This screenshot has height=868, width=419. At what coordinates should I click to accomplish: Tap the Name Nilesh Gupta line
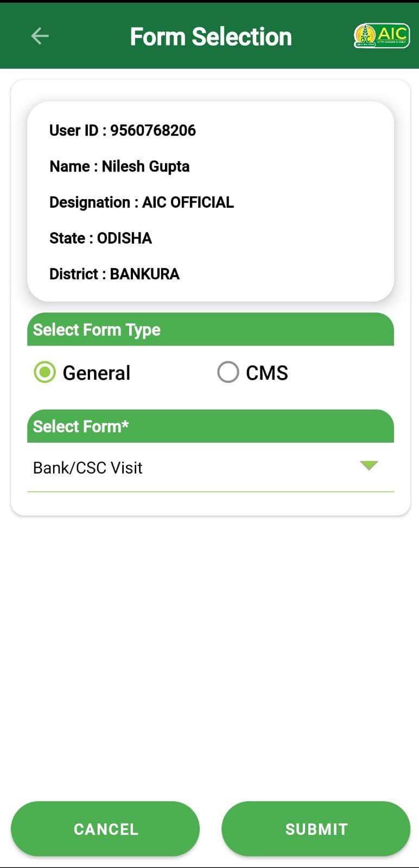119,167
